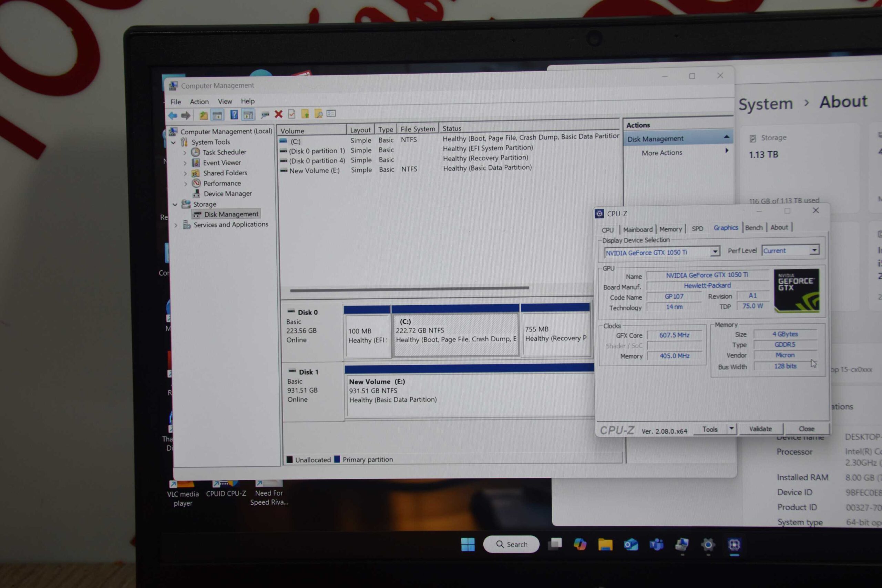Click the blue Back arrow toolbar icon
The height and width of the screenshot is (588, 882).
173,115
